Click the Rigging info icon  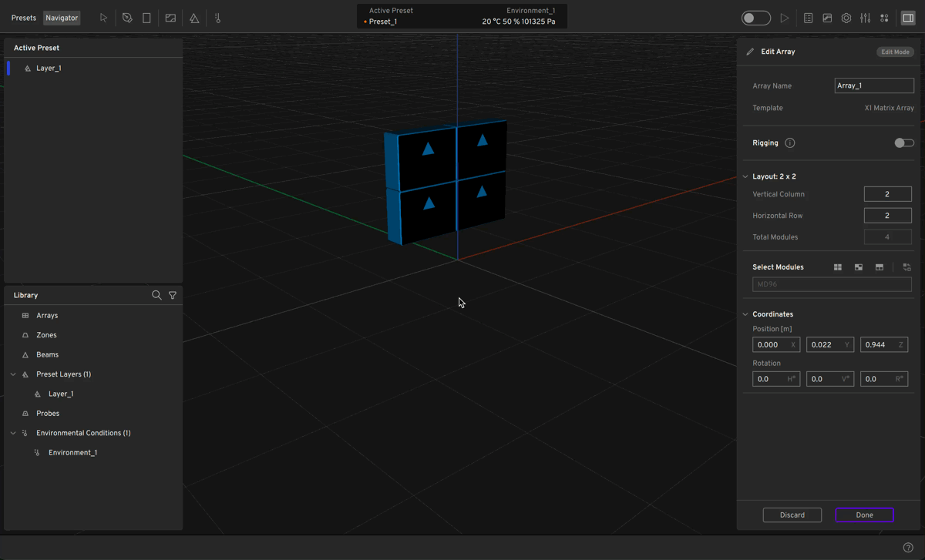(x=789, y=143)
